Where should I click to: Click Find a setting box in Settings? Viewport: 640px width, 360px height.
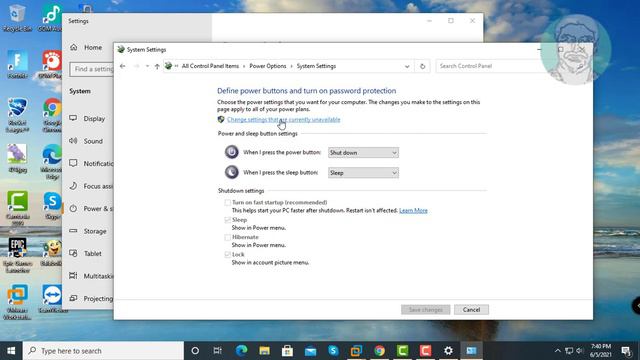point(92,69)
